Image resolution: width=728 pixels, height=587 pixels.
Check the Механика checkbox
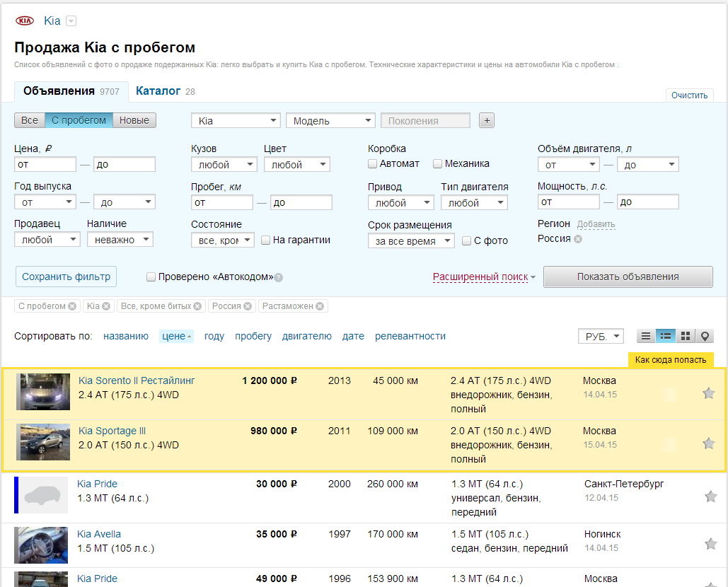coord(437,164)
